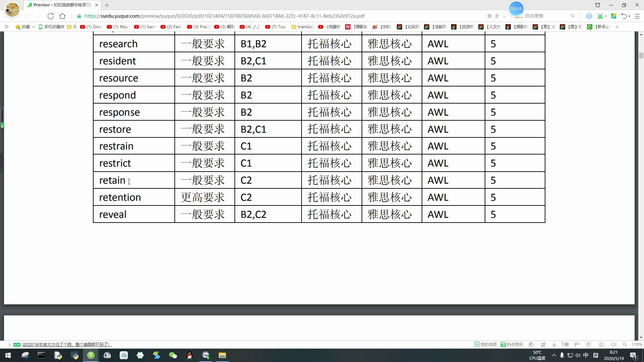Click the 'retain' cell in the table
Image resolution: width=644 pixels, height=362 pixels.
134,180
